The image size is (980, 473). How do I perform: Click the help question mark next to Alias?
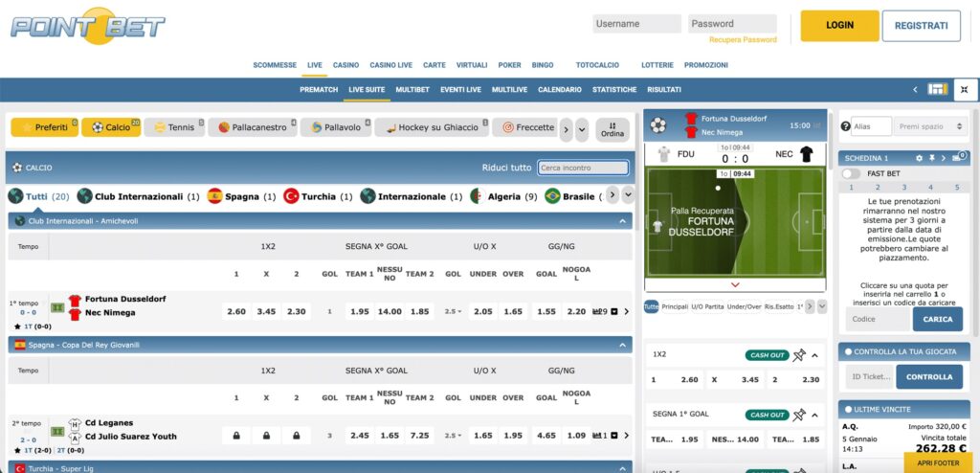[x=845, y=126]
